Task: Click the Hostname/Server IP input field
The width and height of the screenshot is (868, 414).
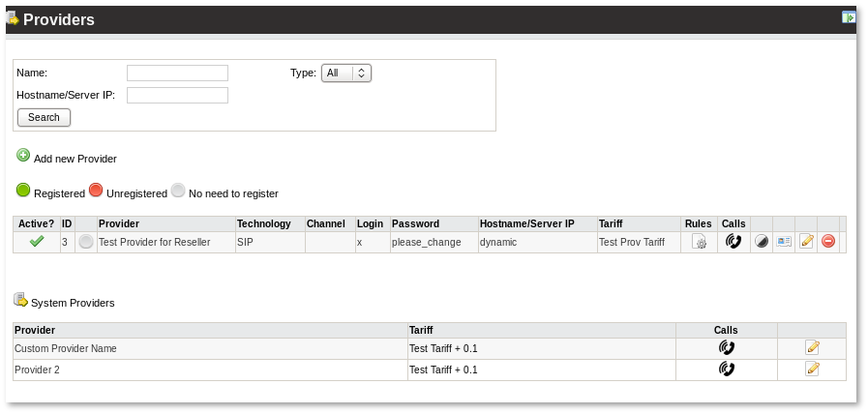Action: click(x=177, y=95)
